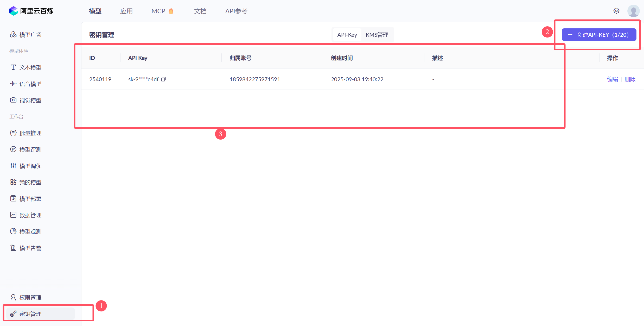Copy the API key sk-9****e4df
The height and width of the screenshot is (326, 644).
163,79
